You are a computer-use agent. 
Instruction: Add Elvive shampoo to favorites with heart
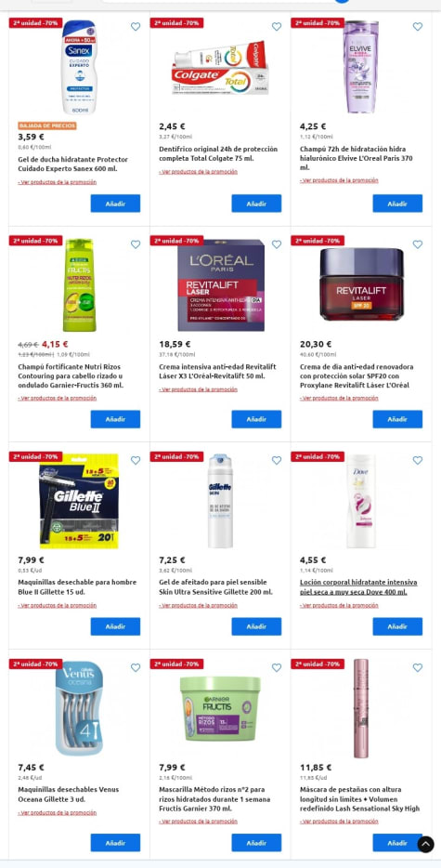[418, 27]
